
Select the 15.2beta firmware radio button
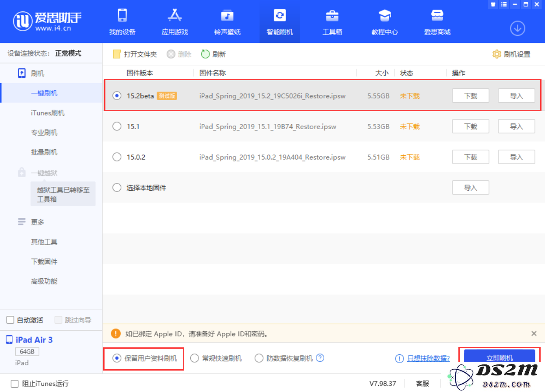(x=117, y=96)
